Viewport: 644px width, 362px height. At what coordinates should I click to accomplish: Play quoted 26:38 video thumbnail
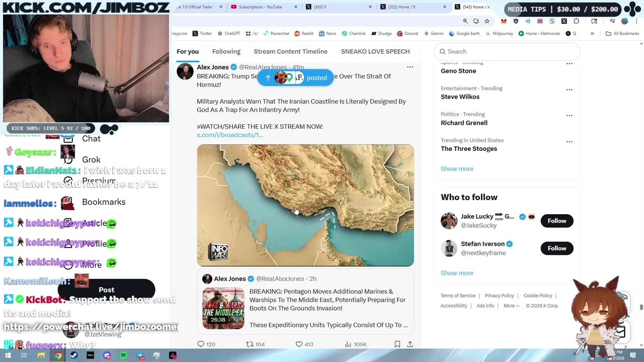[223, 308]
